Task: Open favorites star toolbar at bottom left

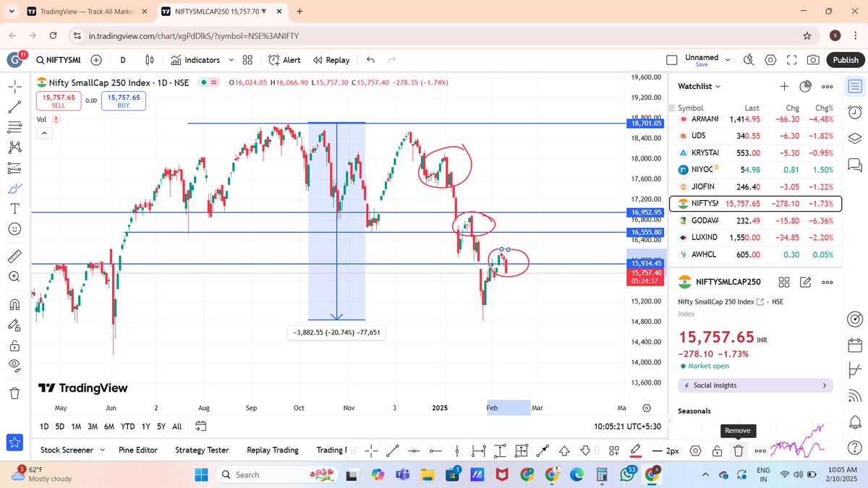Action: [16, 442]
